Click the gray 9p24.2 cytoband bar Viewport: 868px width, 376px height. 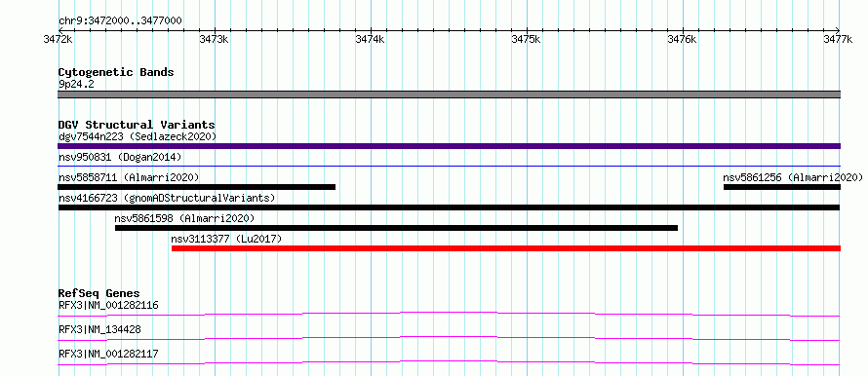(x=449, y=94)
